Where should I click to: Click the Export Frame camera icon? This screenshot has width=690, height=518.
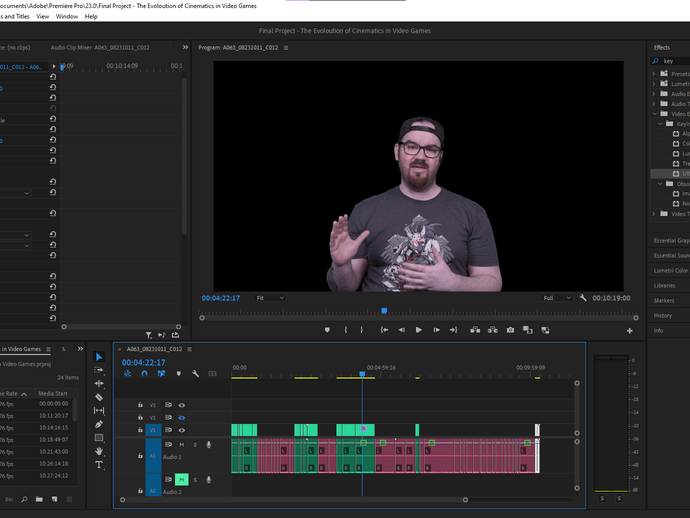510,330
